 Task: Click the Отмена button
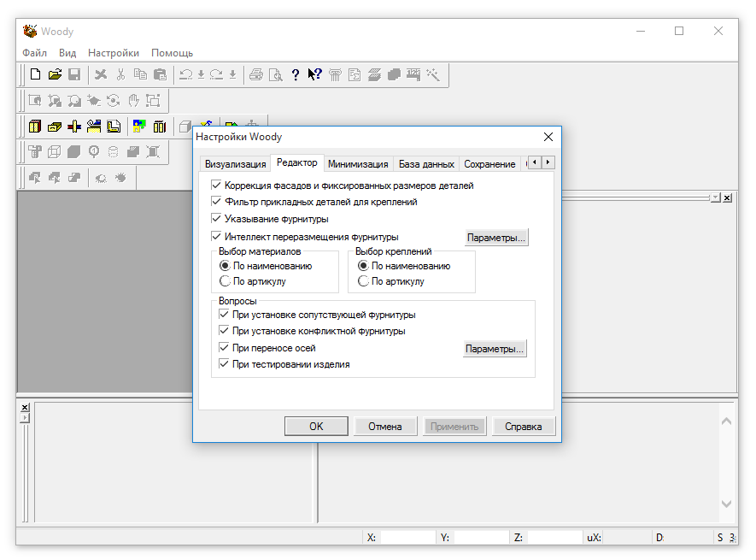384,427
